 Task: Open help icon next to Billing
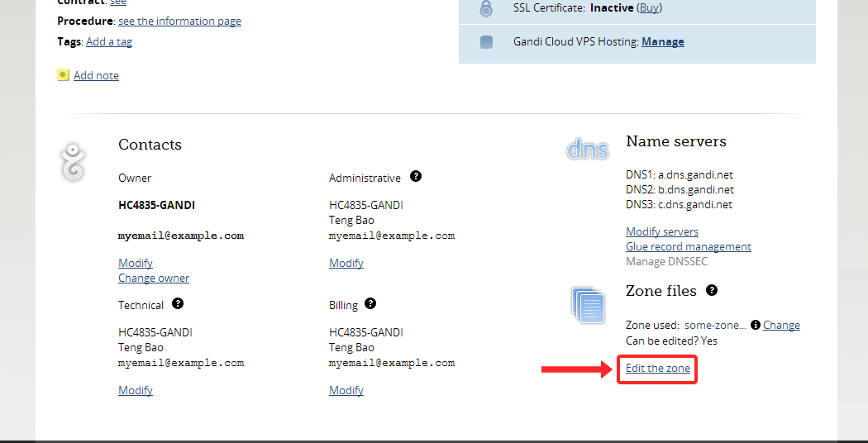pos(370,303)
